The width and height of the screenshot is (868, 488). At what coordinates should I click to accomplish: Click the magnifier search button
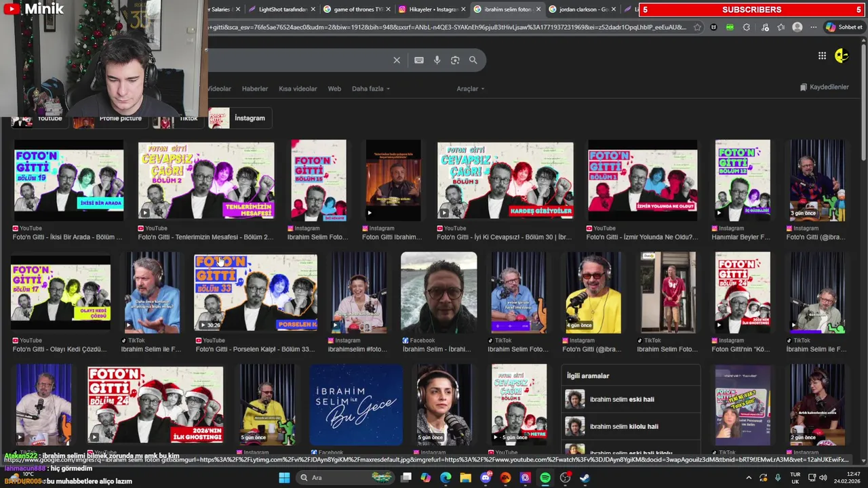(x=473, y=60)
